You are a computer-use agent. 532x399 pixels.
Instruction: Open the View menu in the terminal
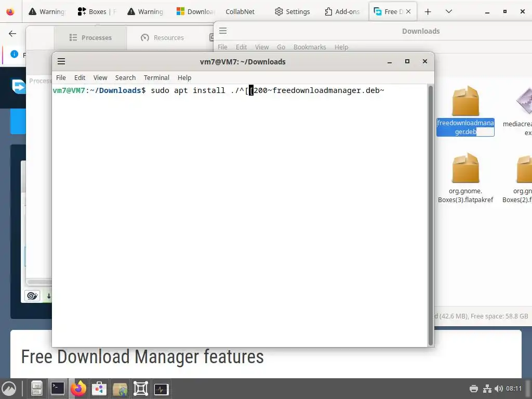[x=100, y=78]
